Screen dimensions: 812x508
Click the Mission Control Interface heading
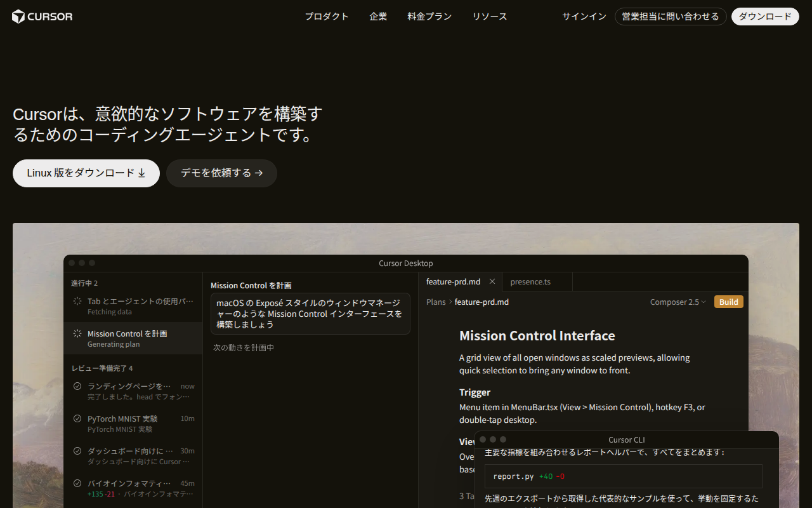pos(537,336)
